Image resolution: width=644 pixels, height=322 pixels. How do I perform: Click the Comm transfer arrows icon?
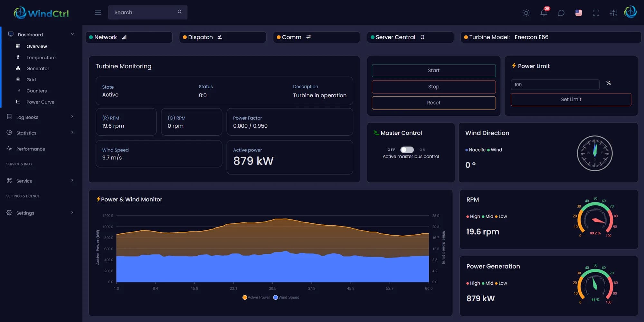[308, 37]
